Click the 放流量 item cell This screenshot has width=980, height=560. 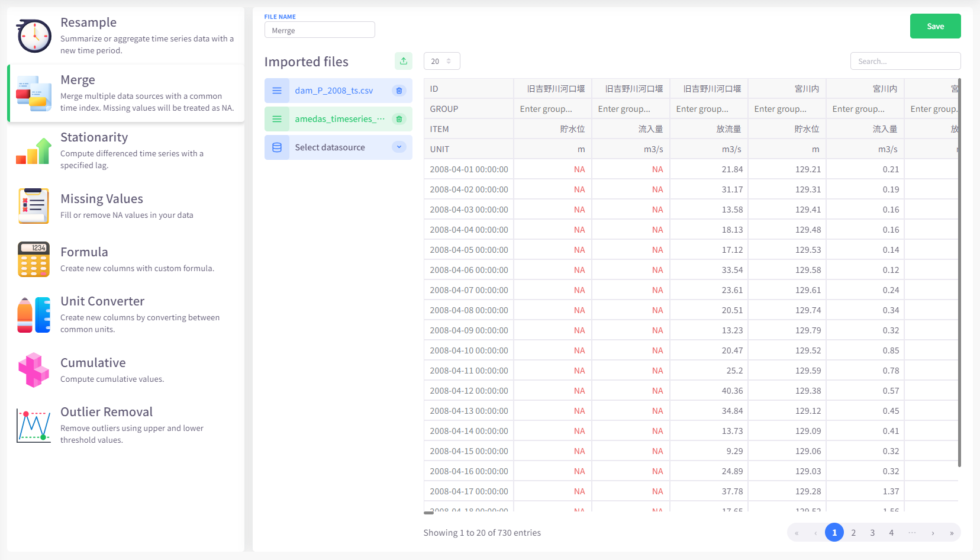[709, 129]
